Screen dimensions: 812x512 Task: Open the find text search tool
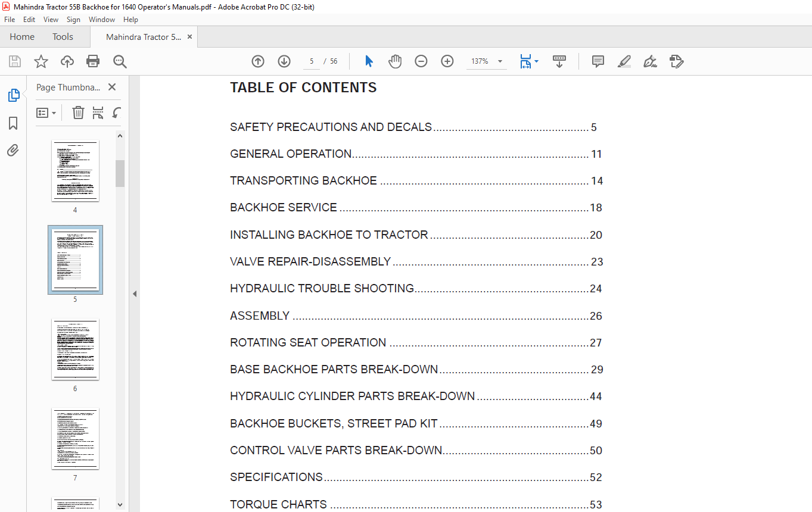120,61
